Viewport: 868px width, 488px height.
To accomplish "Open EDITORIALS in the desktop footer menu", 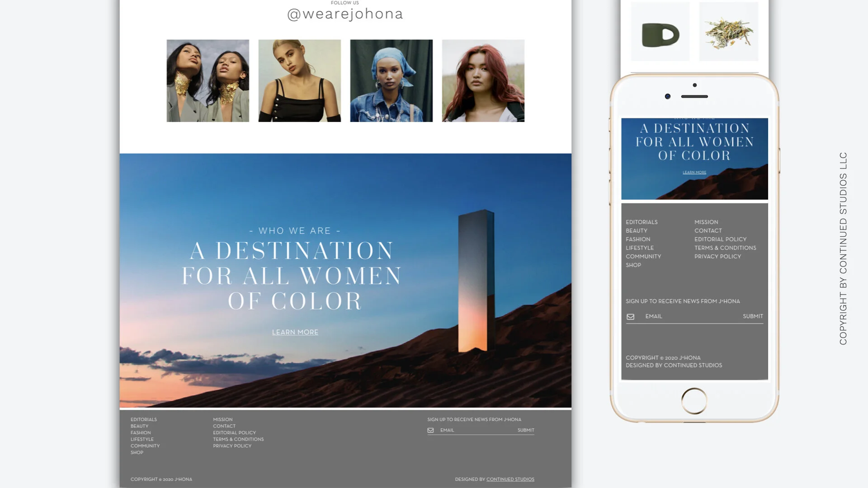I will [144, 419].
